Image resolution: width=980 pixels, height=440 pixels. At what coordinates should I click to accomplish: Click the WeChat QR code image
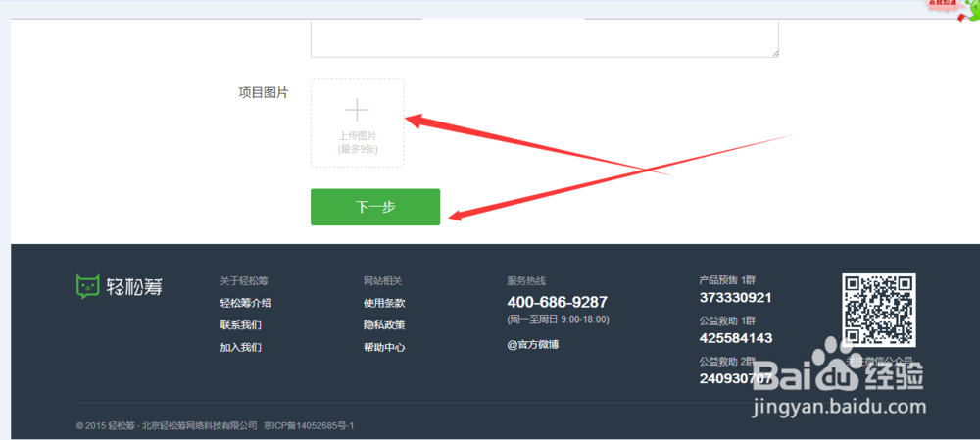pyautogui.click(x=878, y=310)
